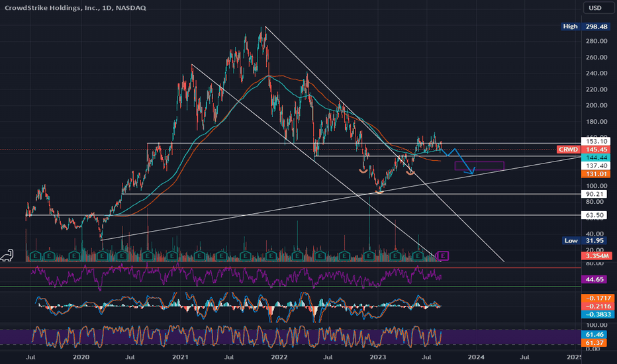Click the 1D interval in the title
This screenshot has width=617, height=364.
(x=107, y=7)
